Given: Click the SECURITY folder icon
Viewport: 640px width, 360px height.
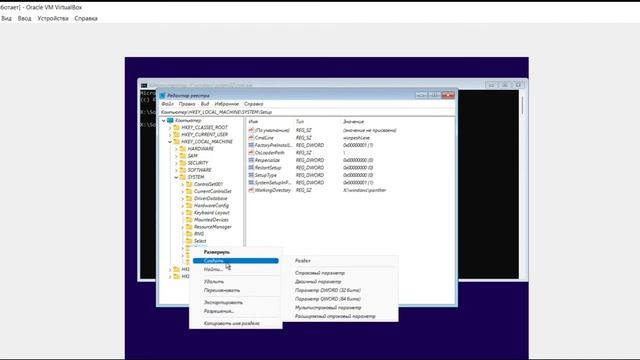Looking at the screenshot, I should (x=183, y=163).
